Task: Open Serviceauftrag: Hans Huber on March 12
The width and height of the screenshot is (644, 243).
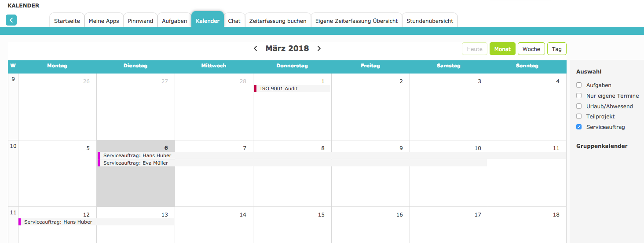Action: 96,222
